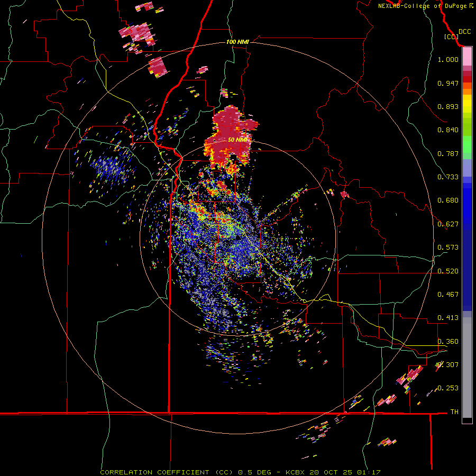Click the large red echo near 50 NMI
This screenshot has width=476, height=476.
[231, 136]
